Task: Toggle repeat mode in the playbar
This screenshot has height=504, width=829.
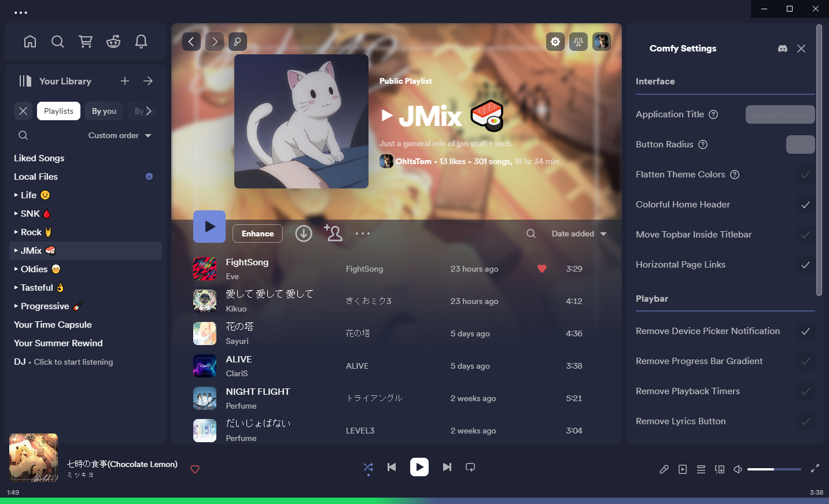Action: pos(470,467)
